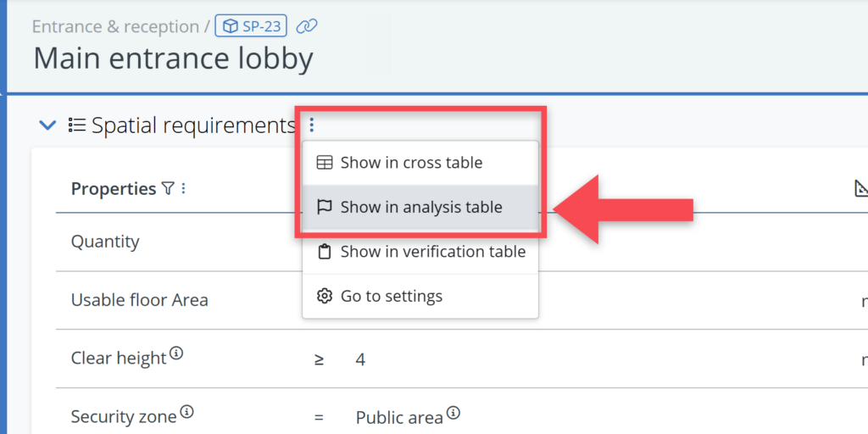Select Show in cross table
The image size is (868, 434).
click(411, 163)
